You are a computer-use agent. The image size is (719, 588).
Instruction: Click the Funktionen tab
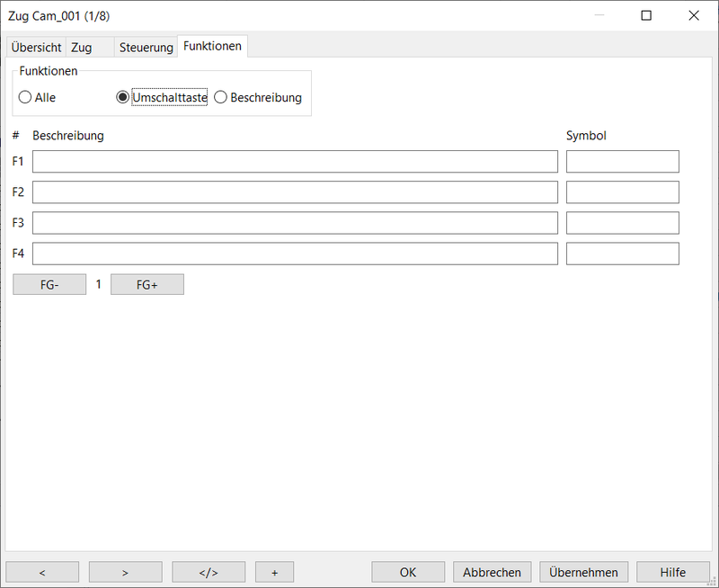point(212,46)
